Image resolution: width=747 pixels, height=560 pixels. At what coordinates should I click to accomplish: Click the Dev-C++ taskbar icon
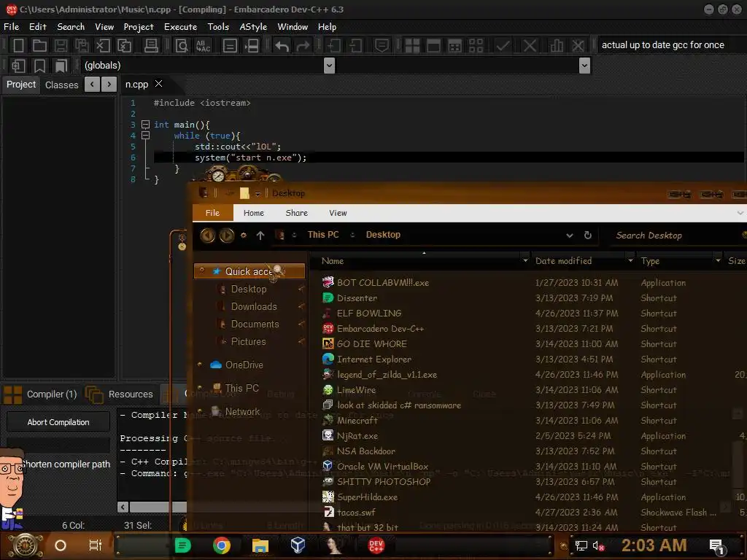(376, 545)
